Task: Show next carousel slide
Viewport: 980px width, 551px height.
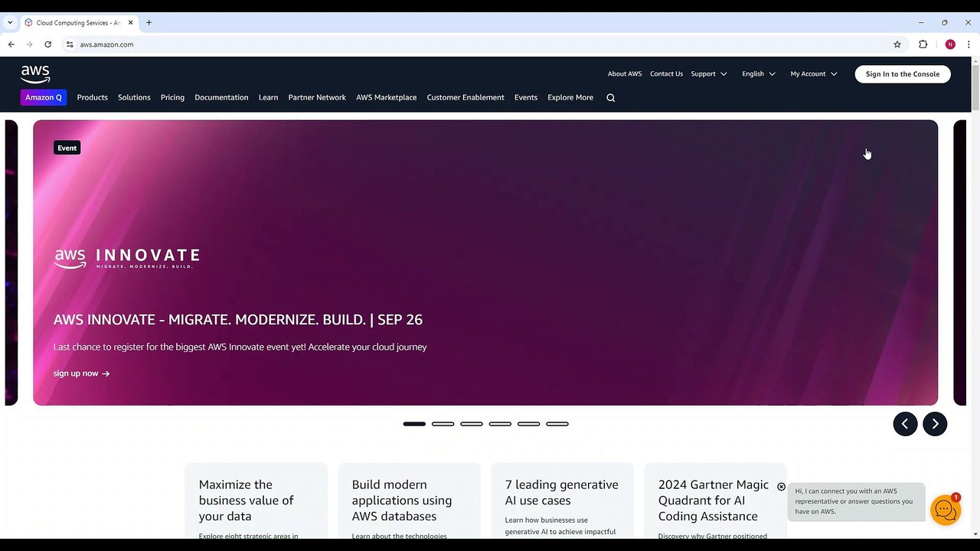Action: (x=935, y=424)
